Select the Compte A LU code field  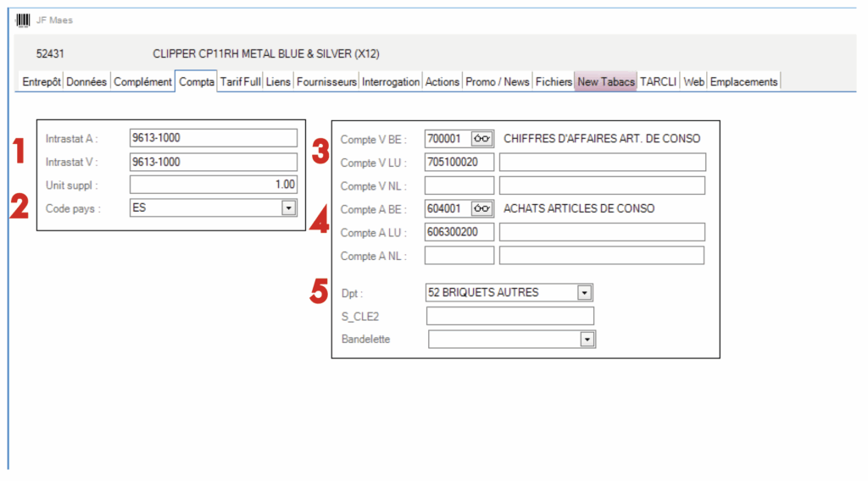click(459, 232)
